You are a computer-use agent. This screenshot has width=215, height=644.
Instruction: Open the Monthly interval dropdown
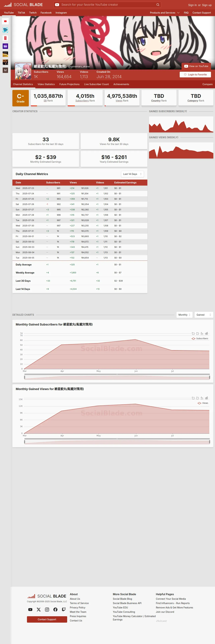(185, 315)
